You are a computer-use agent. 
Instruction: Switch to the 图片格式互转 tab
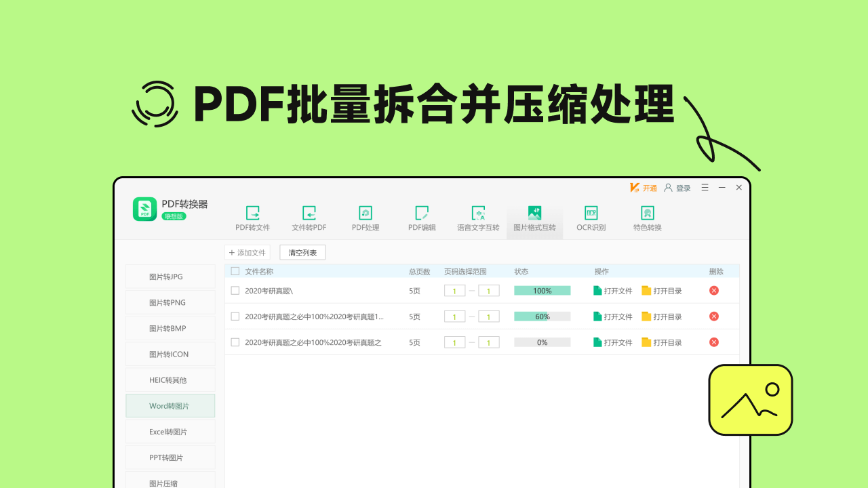534,217
